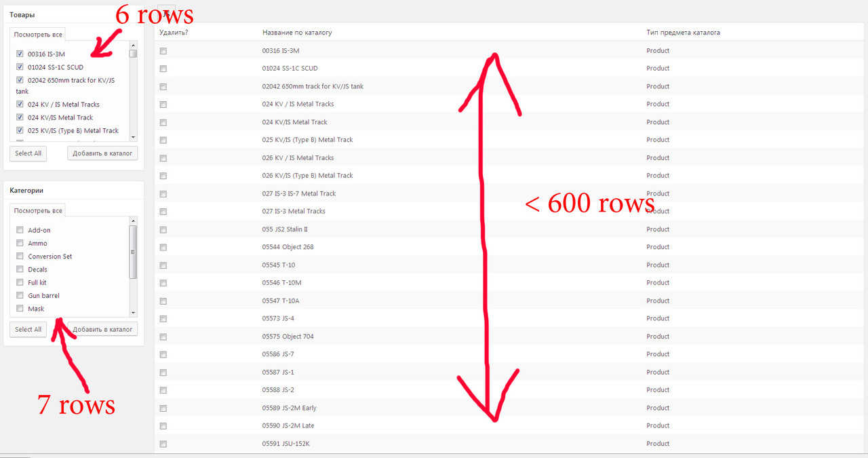
Task: Click 025 KV/IS (Type B) Metal Track in table
Action: pos(307,140)
